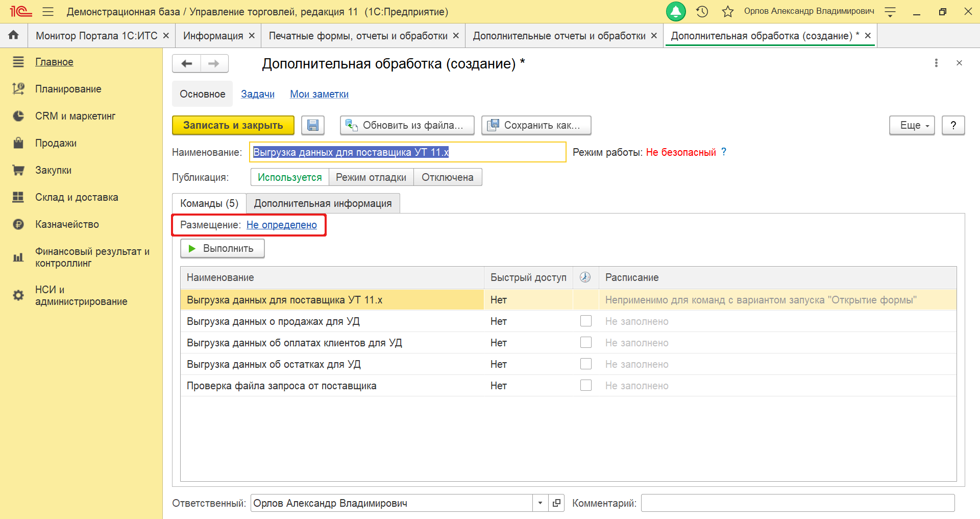Open recent history with the clock icon
This screenshot has width=980, height=519.
702,11
